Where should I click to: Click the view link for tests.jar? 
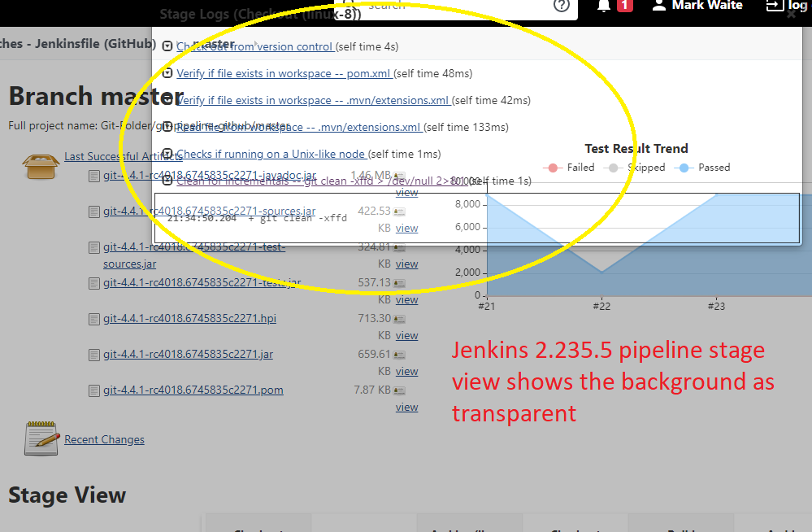tap(406, 299)
